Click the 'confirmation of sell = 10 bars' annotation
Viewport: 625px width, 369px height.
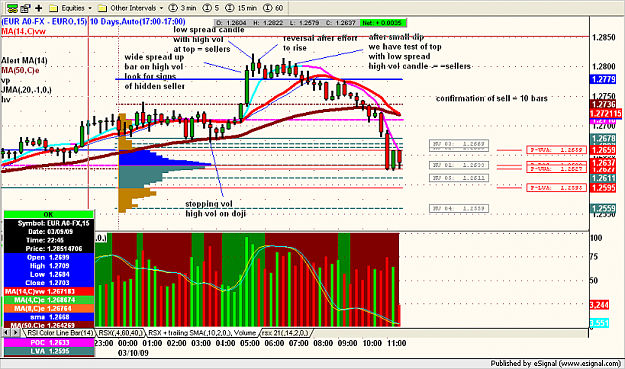coord(492,98)
